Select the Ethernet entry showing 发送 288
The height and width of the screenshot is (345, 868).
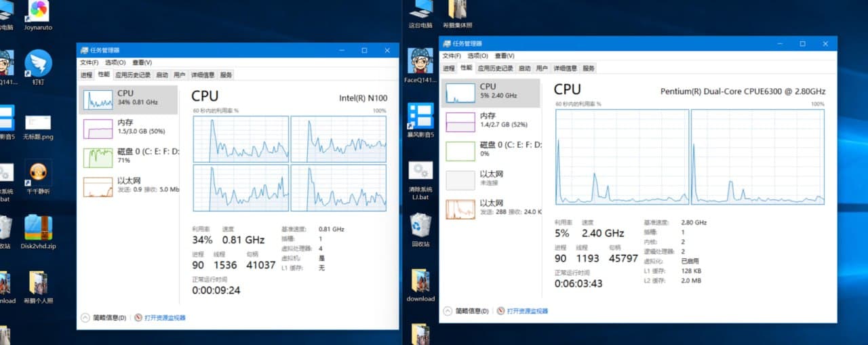[491, 208]
